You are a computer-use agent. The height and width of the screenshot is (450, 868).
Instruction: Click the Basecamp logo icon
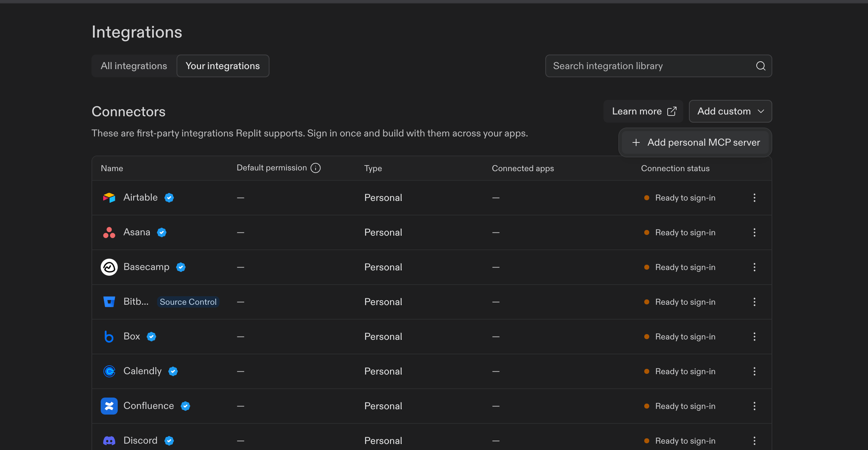click(x=109, y=267)
